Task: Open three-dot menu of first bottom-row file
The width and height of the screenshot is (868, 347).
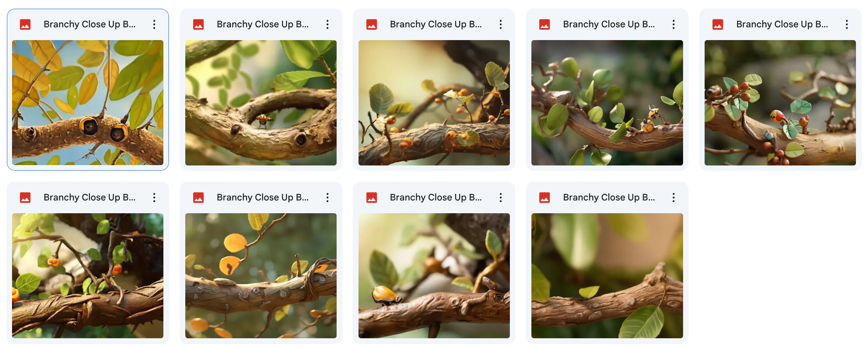Action: (154, 198)
